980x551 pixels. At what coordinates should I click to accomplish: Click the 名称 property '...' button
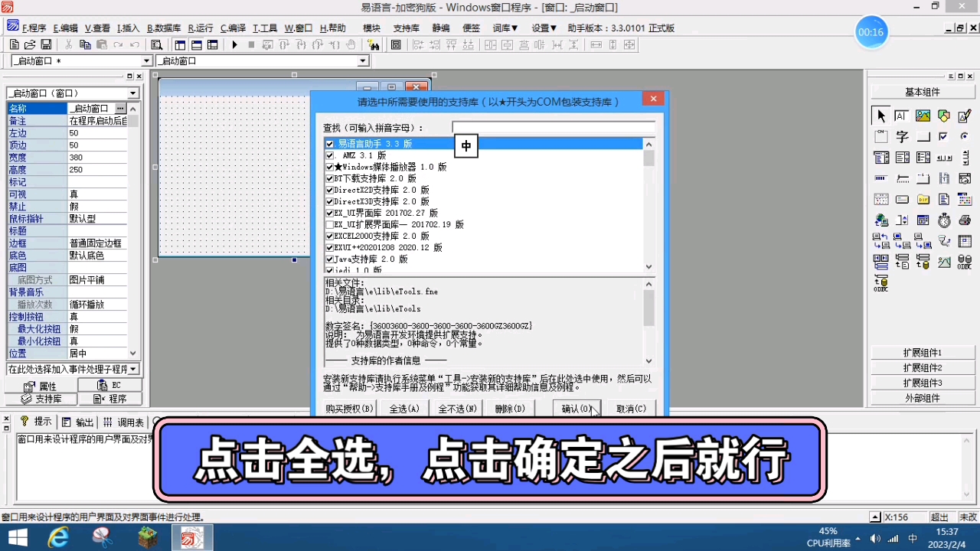click(120, 109)
